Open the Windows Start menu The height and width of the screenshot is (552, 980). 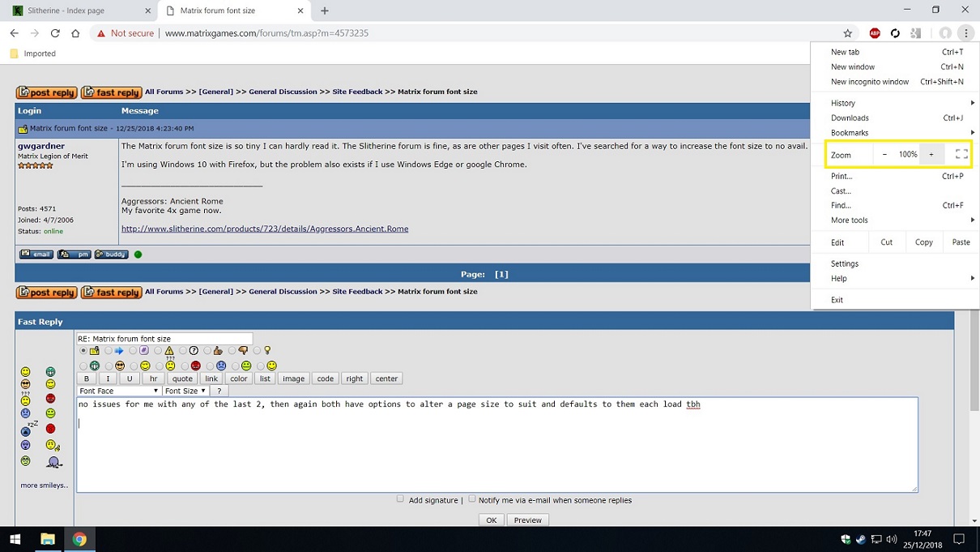[x=15, y=539]
